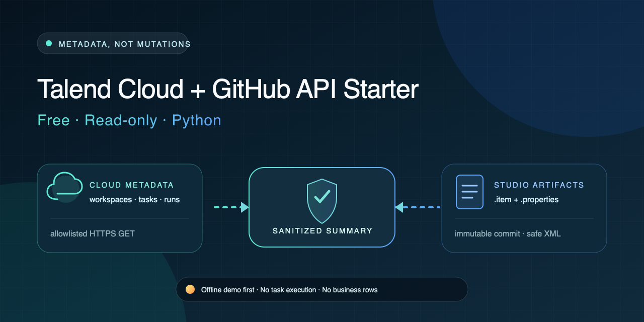Click the SANITIZED SUMMARY label
Screen dimensions: 644x322
click(x=323, y=231)
